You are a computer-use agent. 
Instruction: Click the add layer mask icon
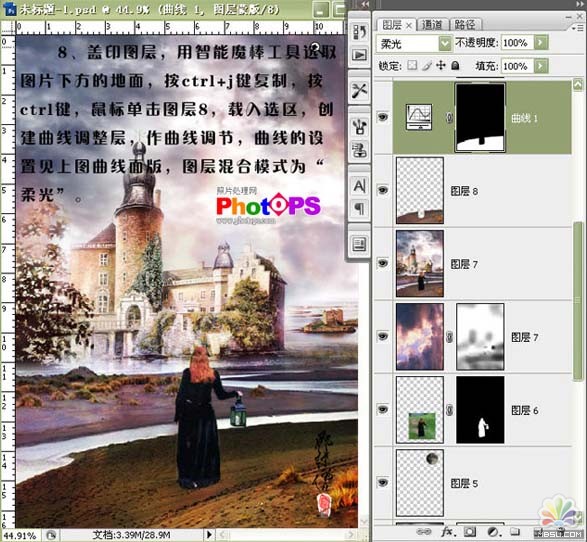tap(470, 532)
